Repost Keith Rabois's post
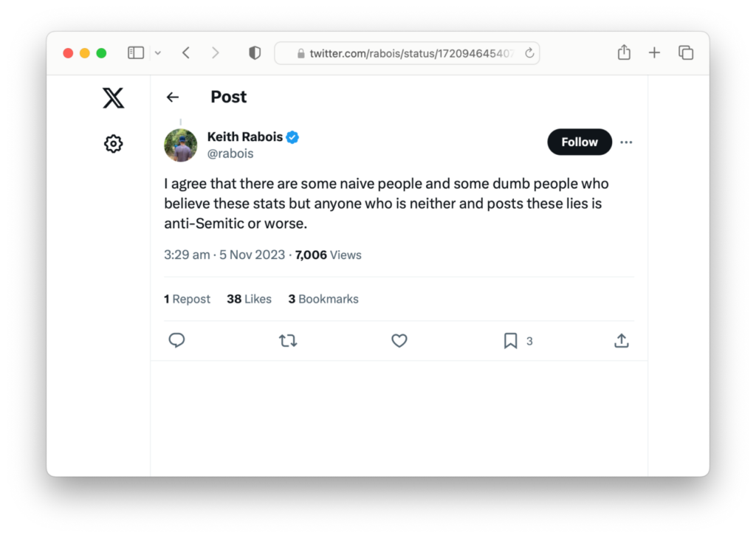756x538 pixels. coord(288,340)
